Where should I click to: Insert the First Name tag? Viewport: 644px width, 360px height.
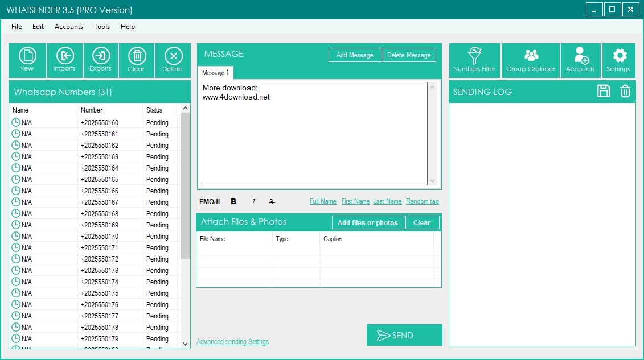(x=356, y=201)
